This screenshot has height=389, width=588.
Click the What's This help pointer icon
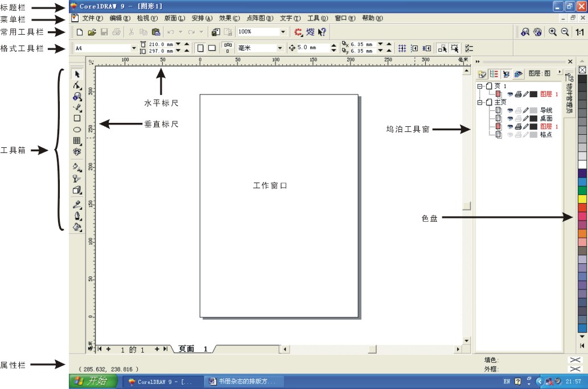point(322,32)
